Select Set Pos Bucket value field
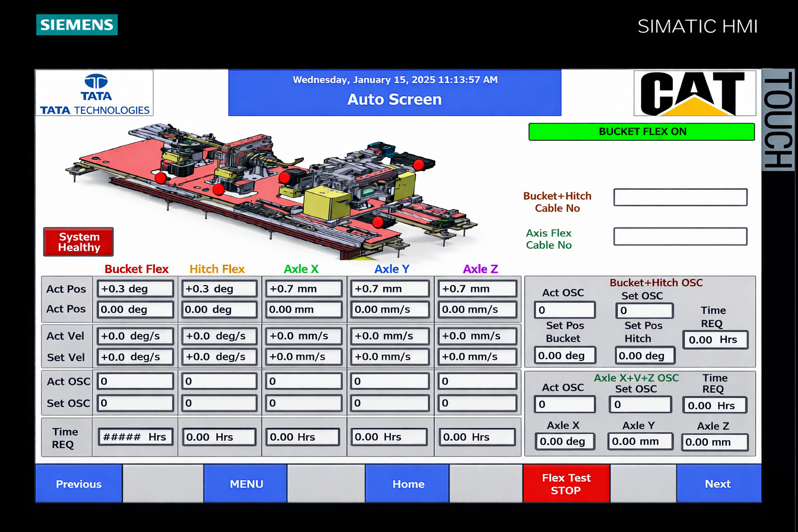The height and width of the screenshot is (532, 798). coord(565,356)
